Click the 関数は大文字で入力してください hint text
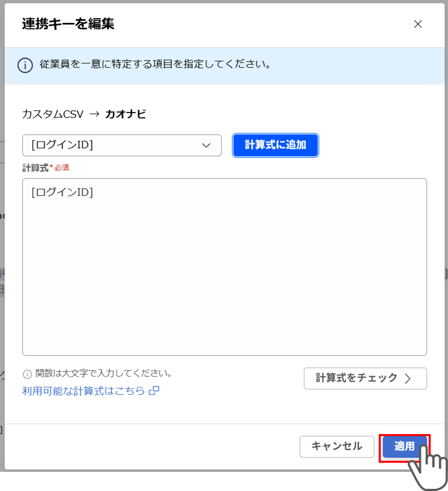 point(103,373)
